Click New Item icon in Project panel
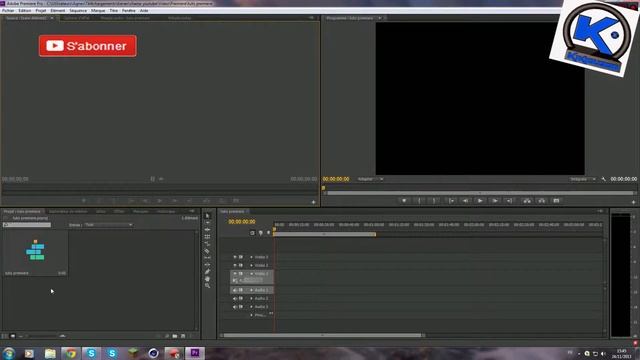 click(x=183, y=336)
